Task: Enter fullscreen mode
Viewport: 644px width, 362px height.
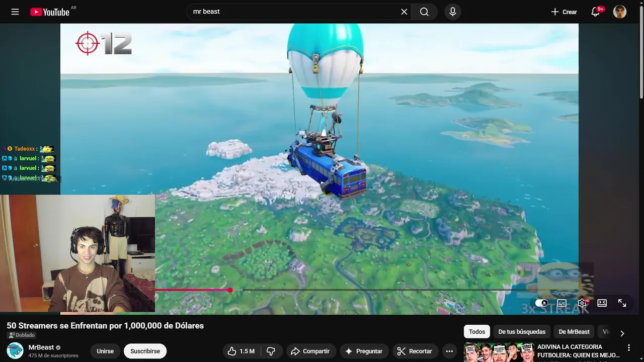Action: click(x=622, y=303)
